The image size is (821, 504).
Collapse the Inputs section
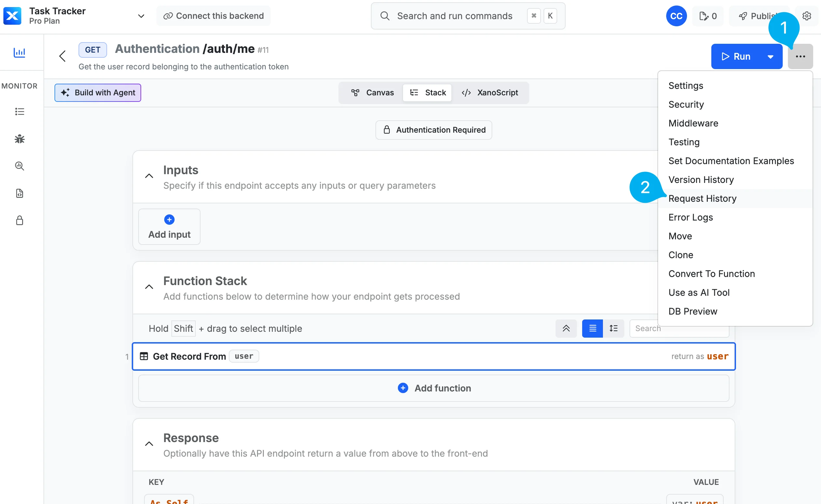coord(149,176)
